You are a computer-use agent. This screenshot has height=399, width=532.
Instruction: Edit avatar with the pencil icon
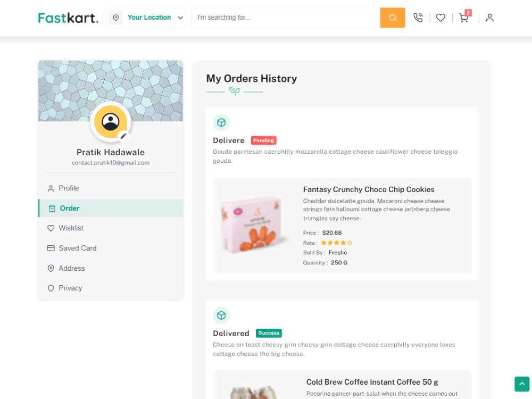click(x=123, y=136)
